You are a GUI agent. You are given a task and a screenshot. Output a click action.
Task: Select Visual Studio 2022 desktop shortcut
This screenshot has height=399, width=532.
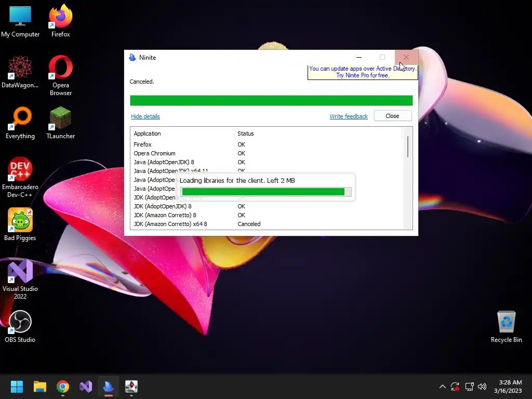tap(20, 279)
